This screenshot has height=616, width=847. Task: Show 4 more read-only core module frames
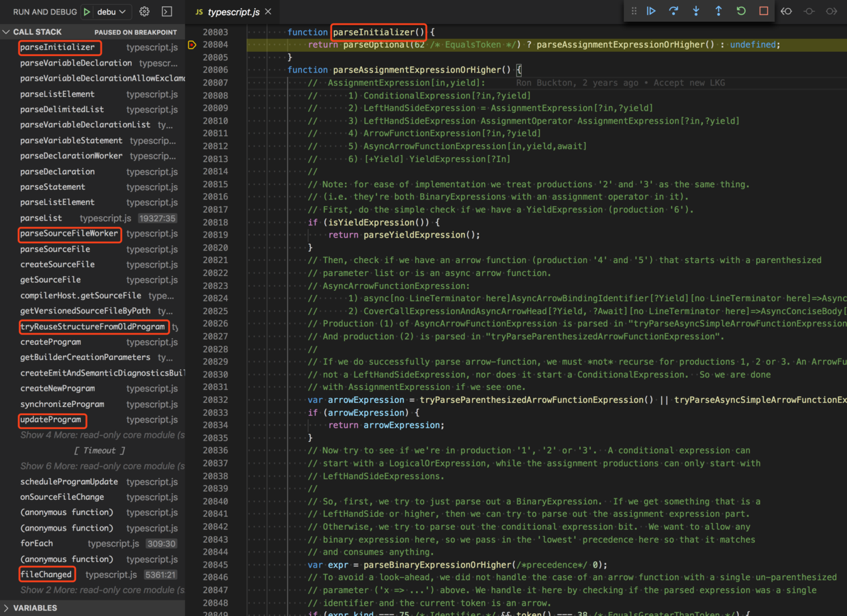(102, 435)
